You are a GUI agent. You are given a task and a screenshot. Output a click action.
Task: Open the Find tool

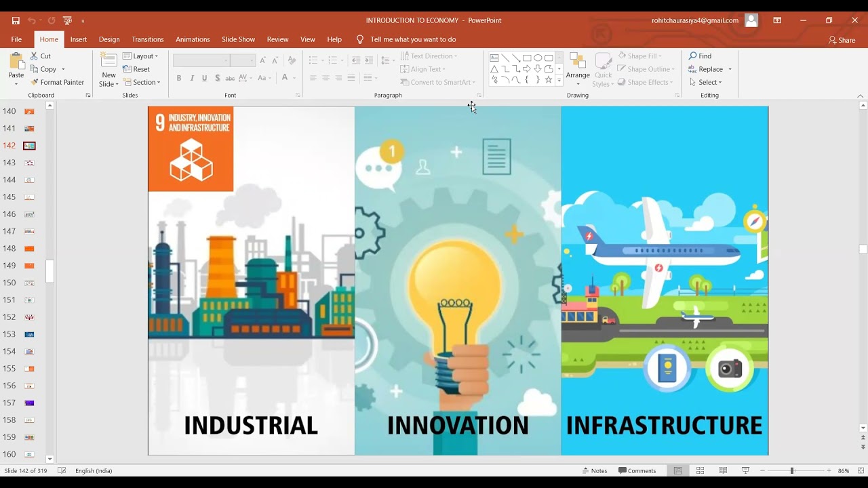pos(700,56)
